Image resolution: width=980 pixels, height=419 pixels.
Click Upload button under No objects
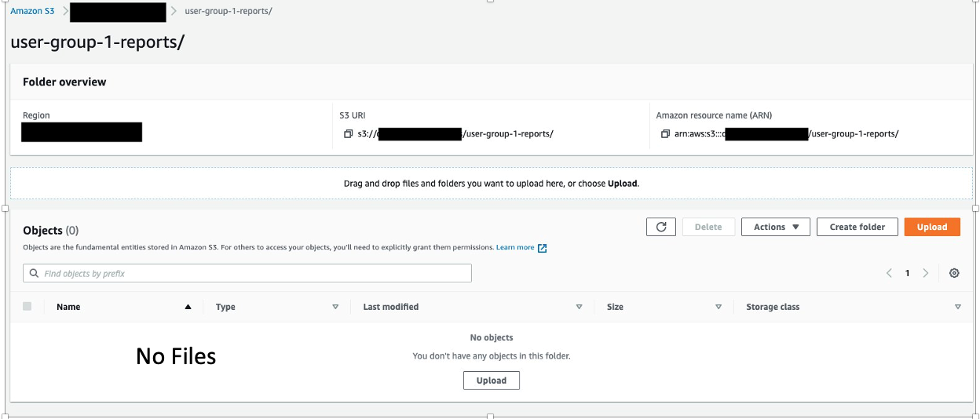(492, 381)
